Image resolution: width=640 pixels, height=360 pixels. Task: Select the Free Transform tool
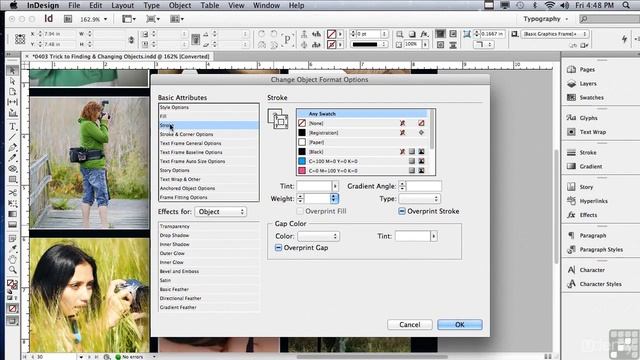pos(13,203)
